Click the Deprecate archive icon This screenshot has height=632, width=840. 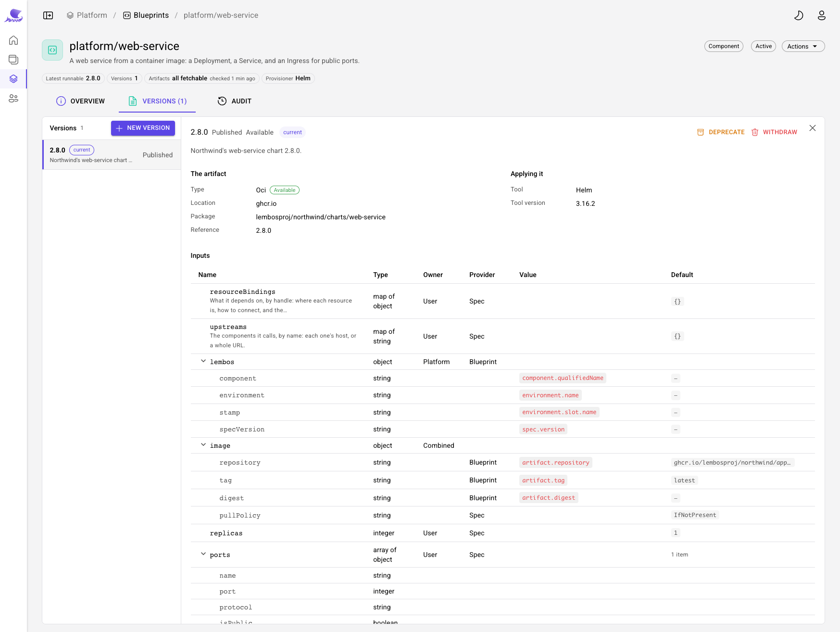click(701, 132)
